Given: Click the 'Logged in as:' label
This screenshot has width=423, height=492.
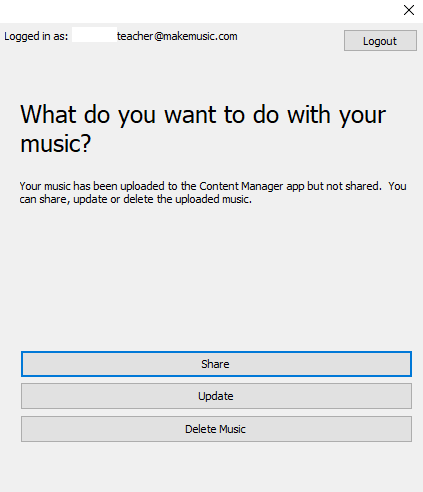Looking at the screenshot, I should (36, 36).
